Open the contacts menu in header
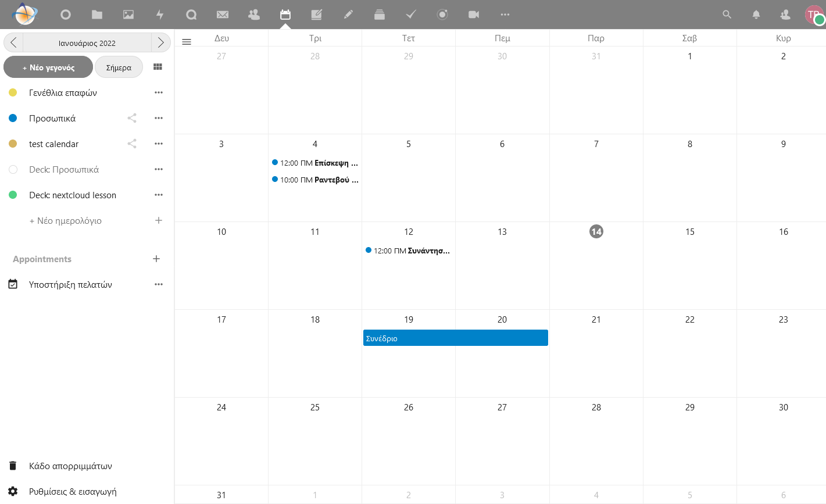Image resolution: width=826 pixels, height=504 pixels. [x=785, y=15]
